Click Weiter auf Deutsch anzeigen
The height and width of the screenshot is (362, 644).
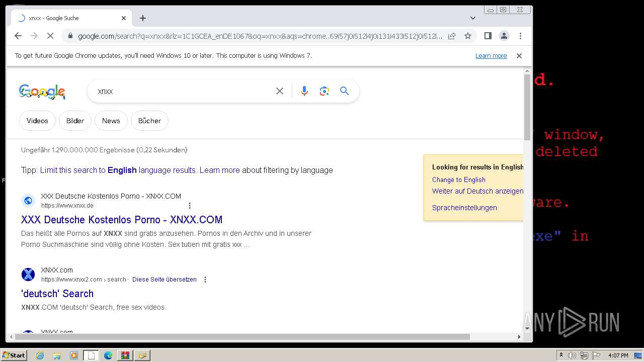pos(477,191)
